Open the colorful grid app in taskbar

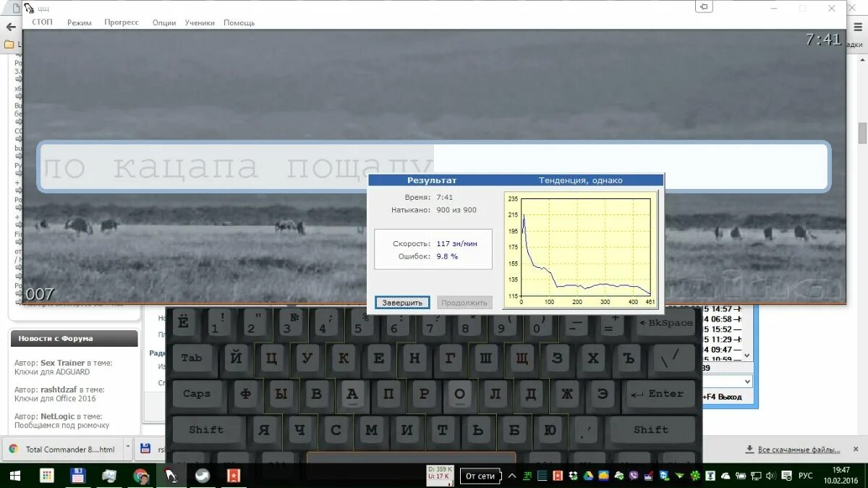(47, 476)
